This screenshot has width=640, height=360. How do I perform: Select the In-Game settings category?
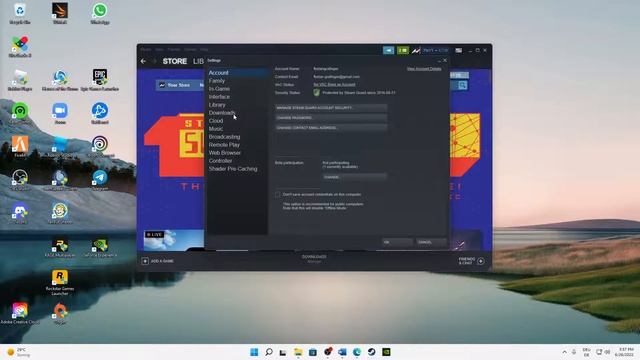pyautogui.click(x=219, y=89)
